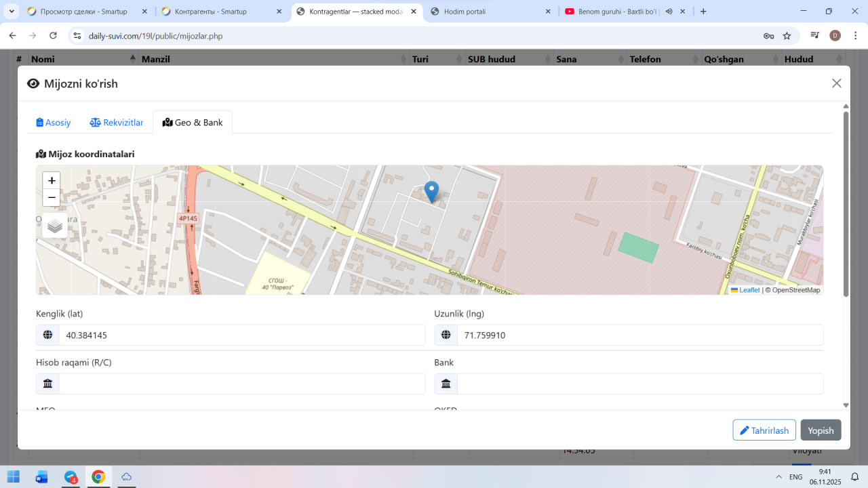The height and width of the screenshot is (488, 868).
Task: Switch to the Asosiy tab
Action: pos(54,123)
